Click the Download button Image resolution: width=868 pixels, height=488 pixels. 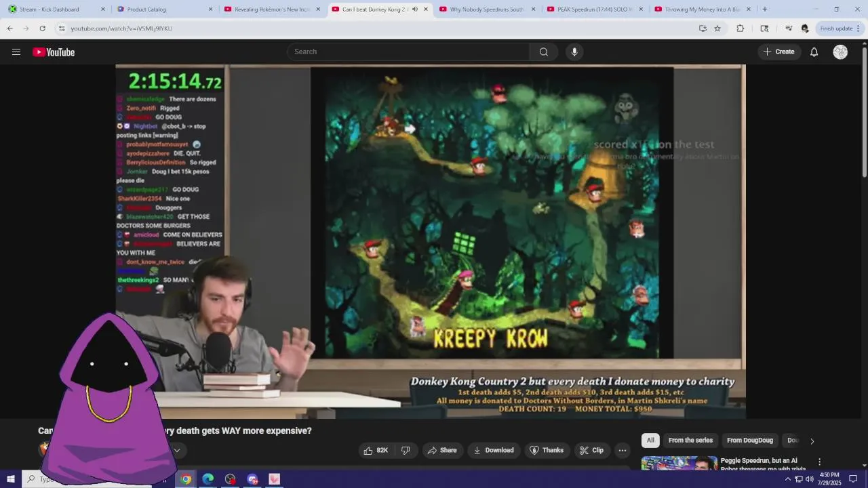[493, 450]
